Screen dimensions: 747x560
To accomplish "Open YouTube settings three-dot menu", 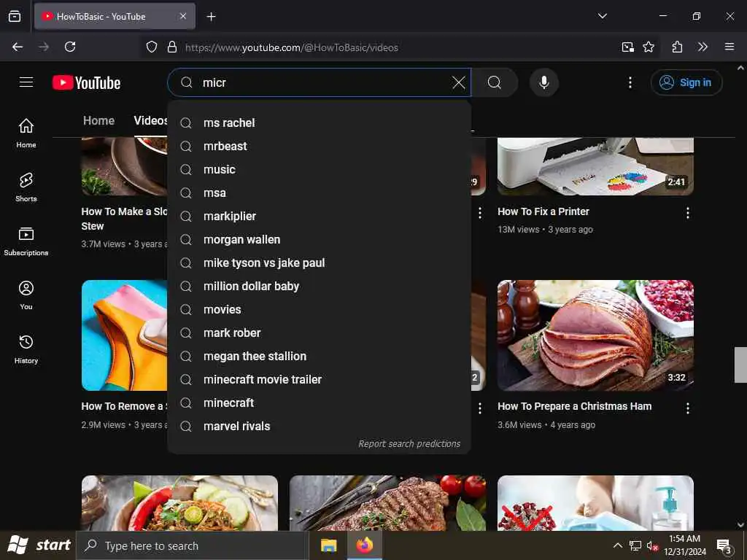I will (630, 82).
